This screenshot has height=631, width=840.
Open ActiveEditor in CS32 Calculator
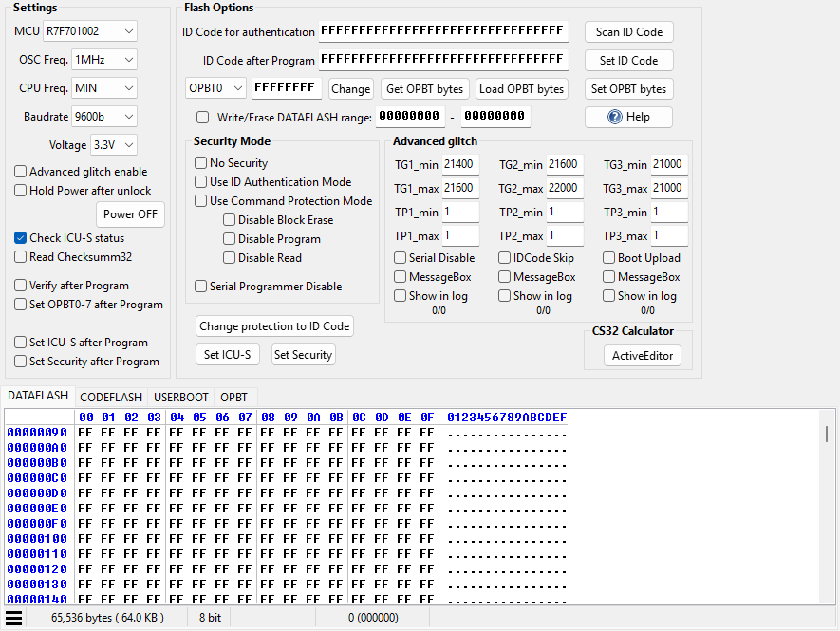(643, 356)
